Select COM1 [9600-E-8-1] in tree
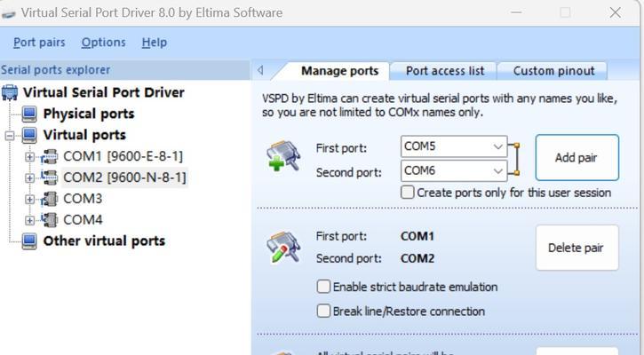 pyautogui.click(x=123, y=156)
